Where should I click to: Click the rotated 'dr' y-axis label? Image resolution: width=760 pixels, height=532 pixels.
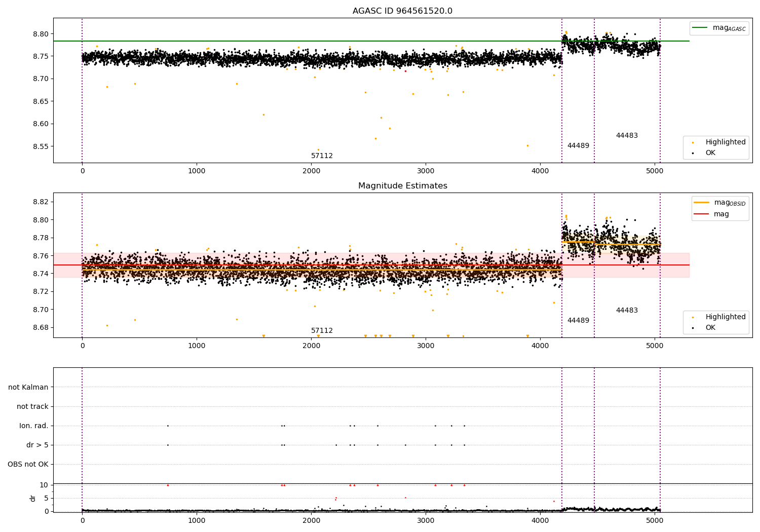(33, 498)
